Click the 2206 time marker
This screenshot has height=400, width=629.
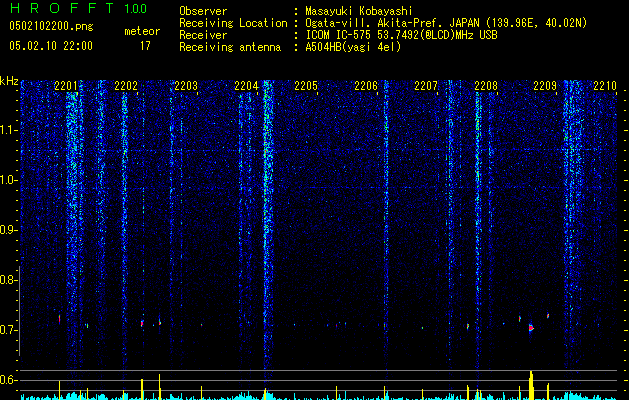366,86
